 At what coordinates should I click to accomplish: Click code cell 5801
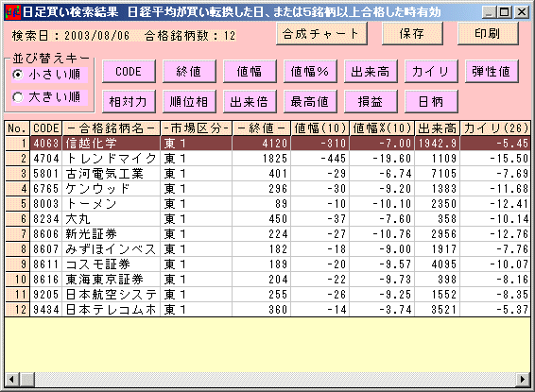[x=46, y=174]
